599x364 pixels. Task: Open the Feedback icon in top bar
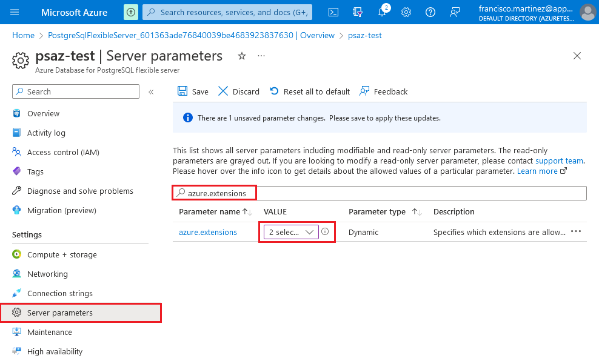coord(455,12)
